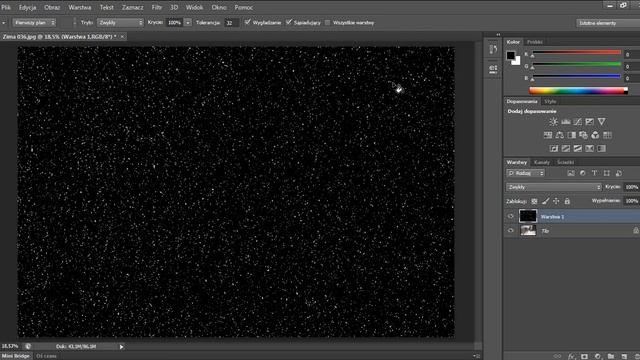Viewport: 640px width, 360px height.
Task: Open the Krycie slider arrow in options bar
Action: [187, 22]
